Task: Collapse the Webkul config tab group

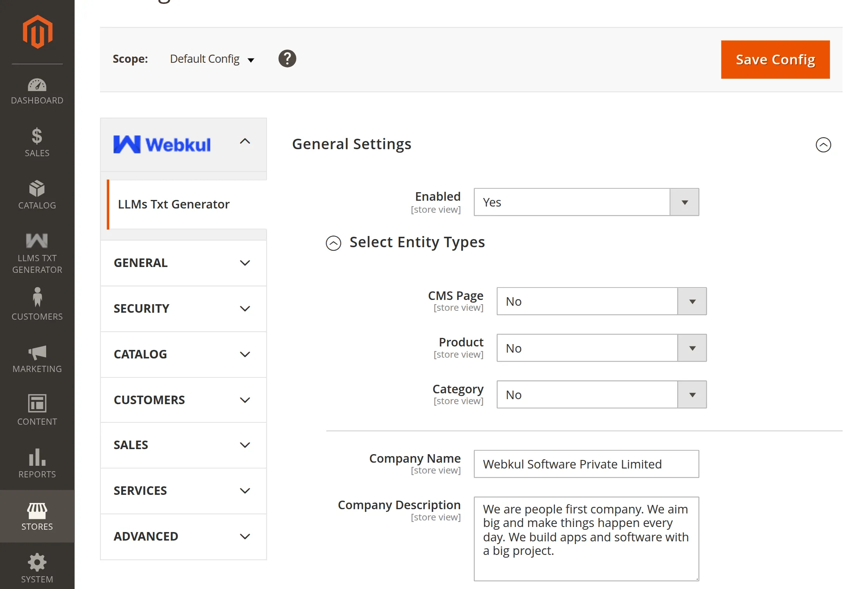Action: click(245, 142)
